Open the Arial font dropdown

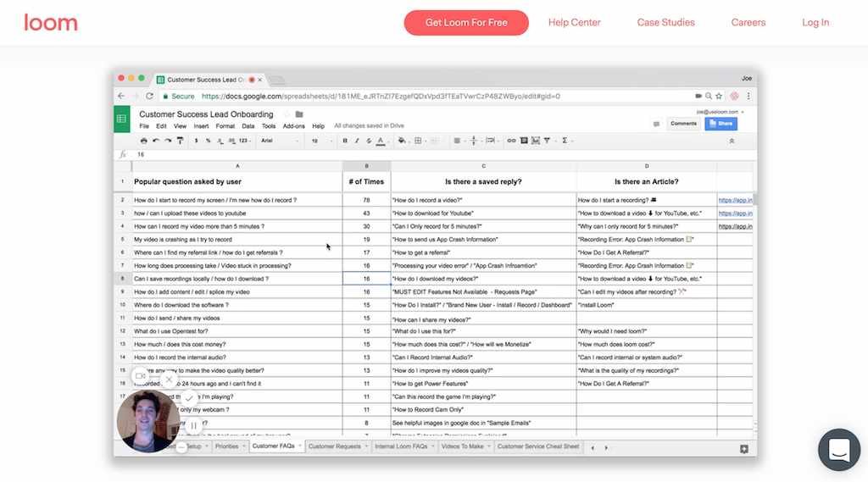point(280,141)
